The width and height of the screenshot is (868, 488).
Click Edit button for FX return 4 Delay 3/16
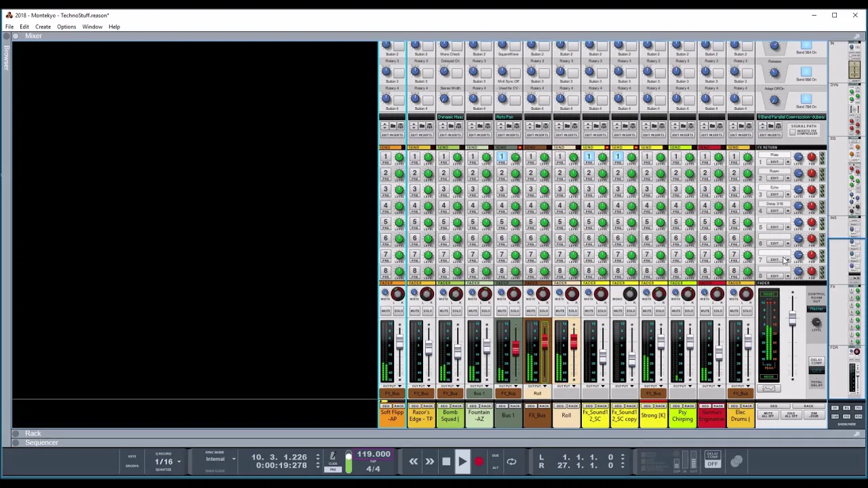click(774, 211)
